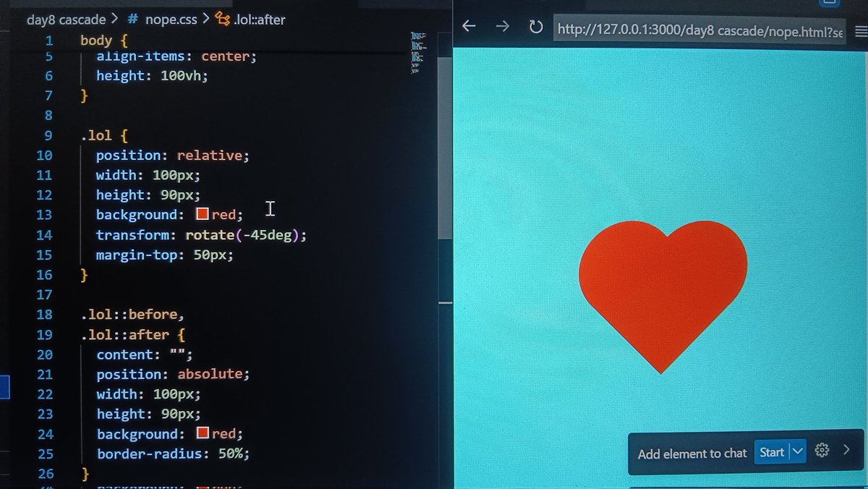The image size is (868, 489).
Task: Click the selector icon before .lol::after breadcrumb
Action: pyautogui.click(x=222, y=20)
